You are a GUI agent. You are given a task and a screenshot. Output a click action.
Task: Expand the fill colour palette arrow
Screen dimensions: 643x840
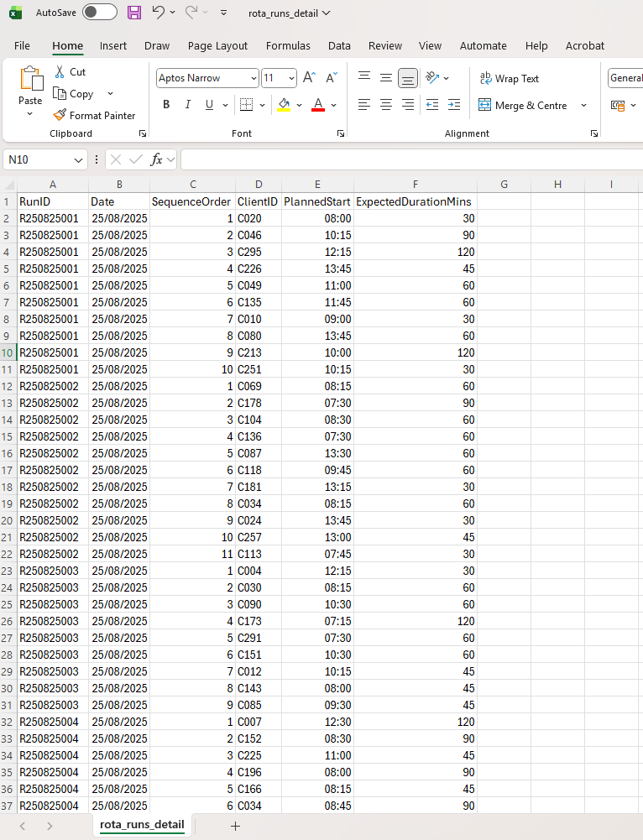(x=299, y=105)
